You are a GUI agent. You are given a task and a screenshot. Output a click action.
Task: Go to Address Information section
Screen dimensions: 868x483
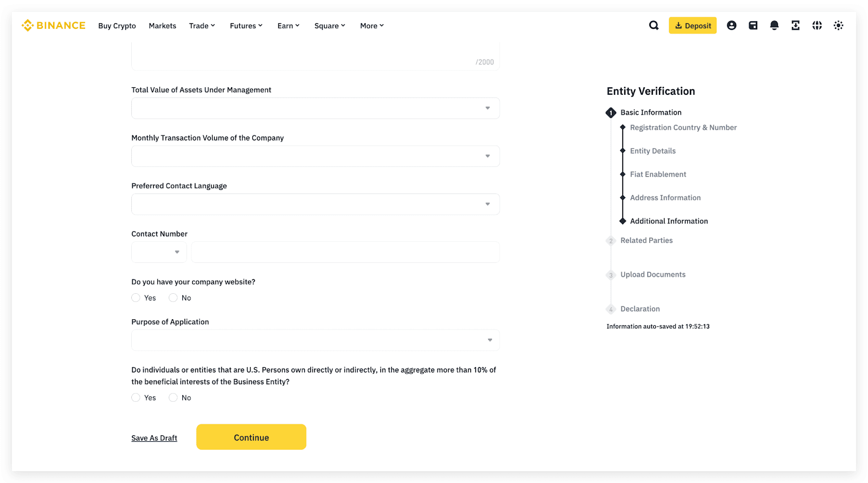pos(665,197)
